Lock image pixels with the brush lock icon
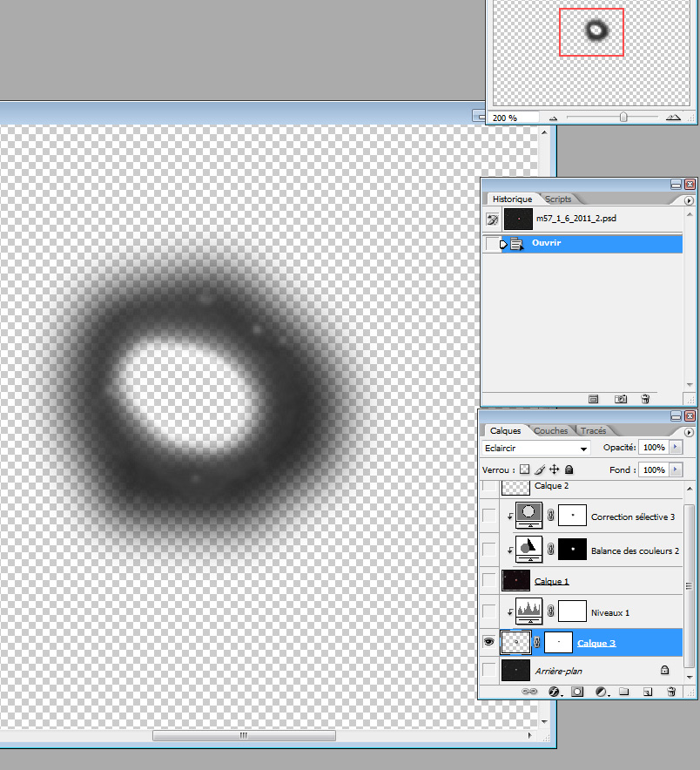 pos(540,469)
